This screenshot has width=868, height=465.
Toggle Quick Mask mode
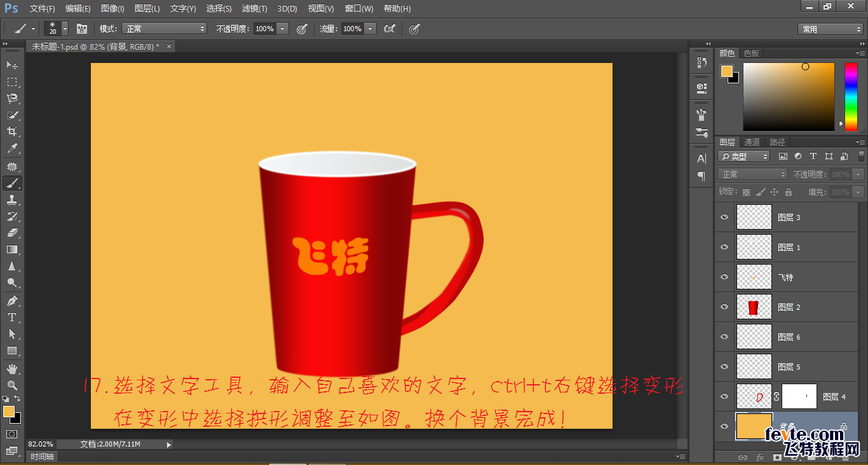point(12,434)
